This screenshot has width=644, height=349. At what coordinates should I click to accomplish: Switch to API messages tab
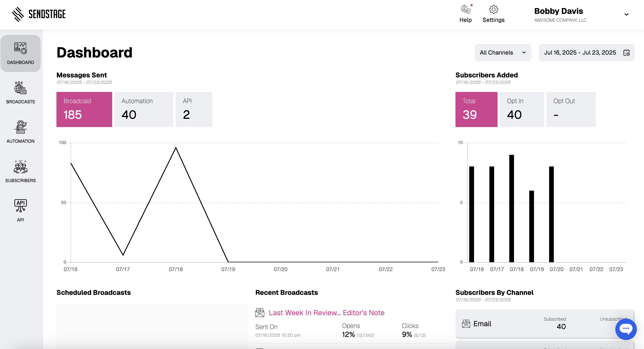click(x=193, y=109)
